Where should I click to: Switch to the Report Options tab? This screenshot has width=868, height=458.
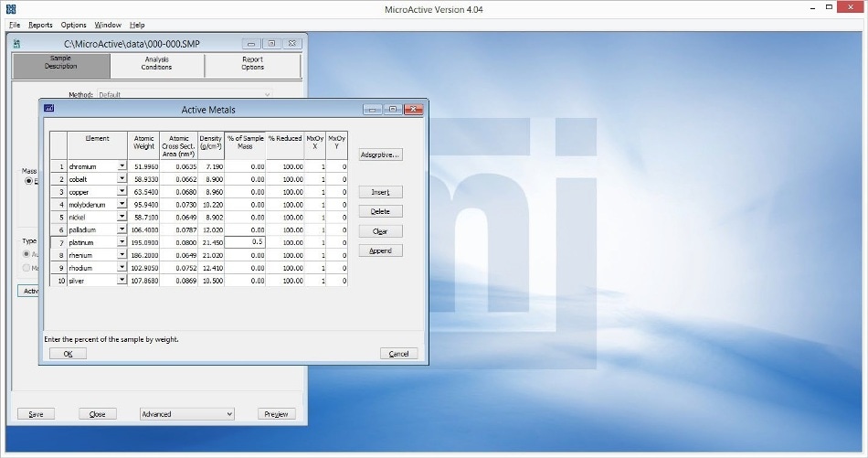[252, 64]
